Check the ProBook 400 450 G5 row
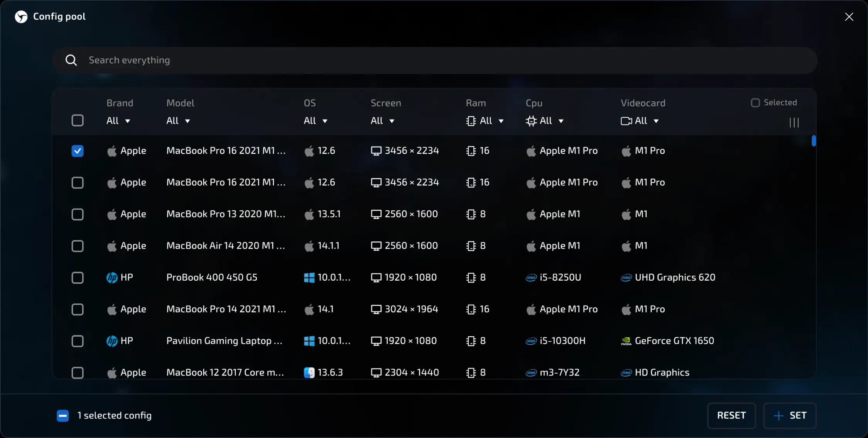This screenshot has height=438, width=868. click(78, 277)
